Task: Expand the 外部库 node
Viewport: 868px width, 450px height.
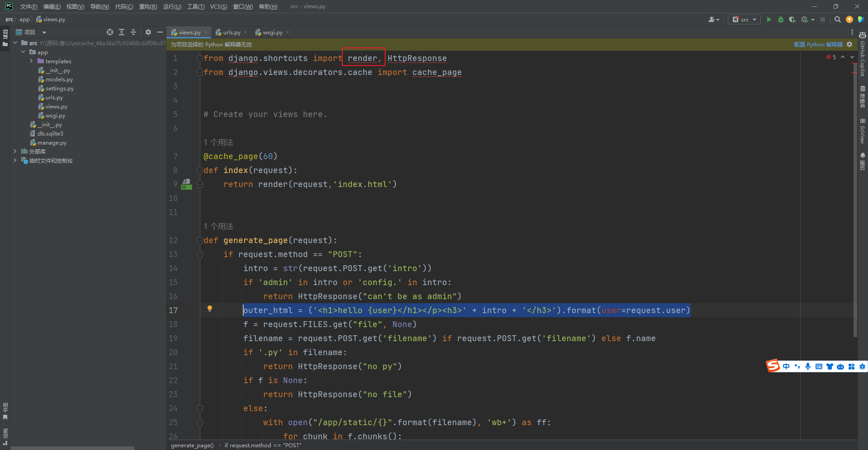Action: pos(15,151)
